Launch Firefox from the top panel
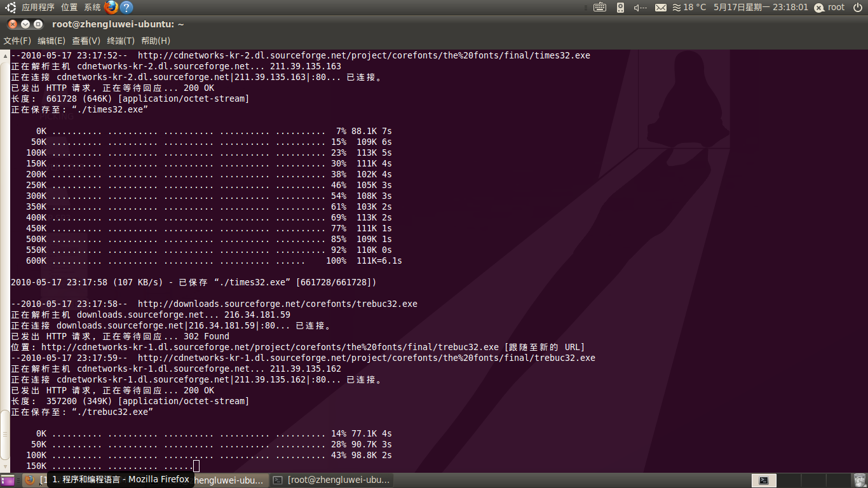The width and height of the screenshot is (868, 488). tap(111, 8)
